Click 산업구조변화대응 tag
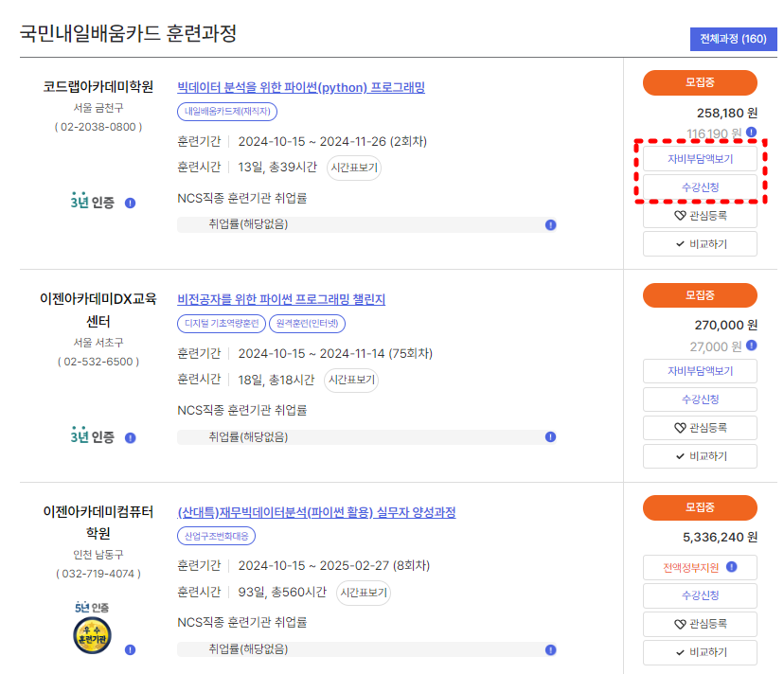The image size is (784, 674). (x=216, y=536)
